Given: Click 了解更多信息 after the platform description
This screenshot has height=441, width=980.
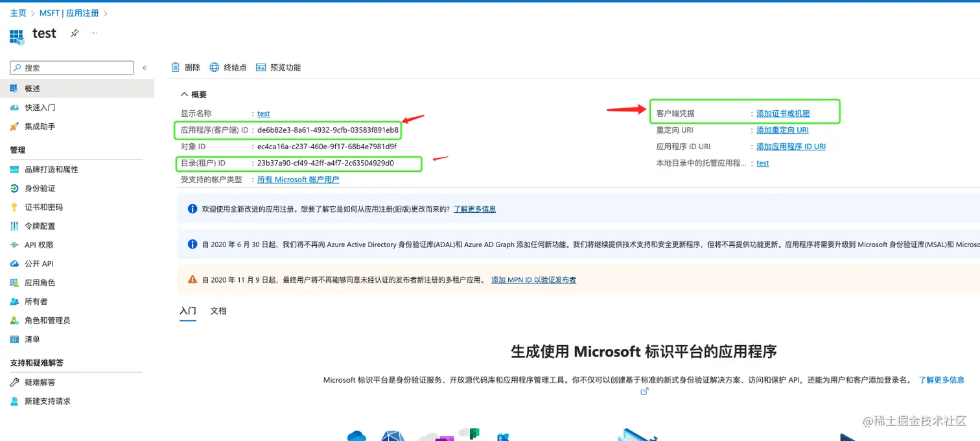Looking at the screenshot, I should pyautogui.click(x=941, y=380).
